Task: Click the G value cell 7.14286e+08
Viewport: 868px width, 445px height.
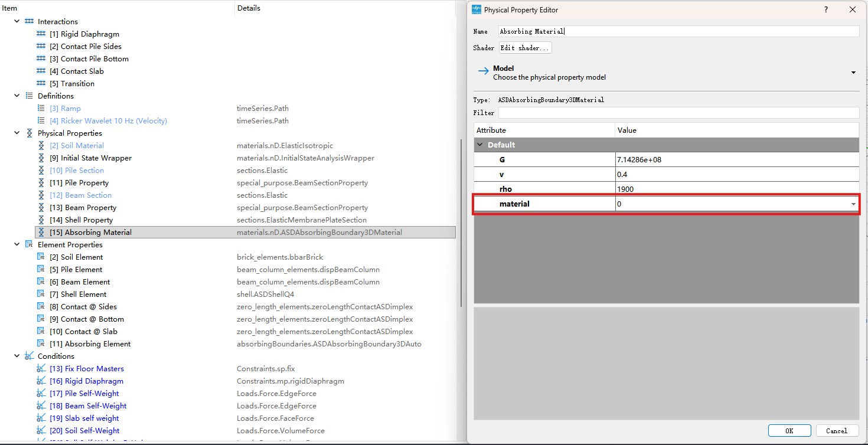Action: [737, 160]
